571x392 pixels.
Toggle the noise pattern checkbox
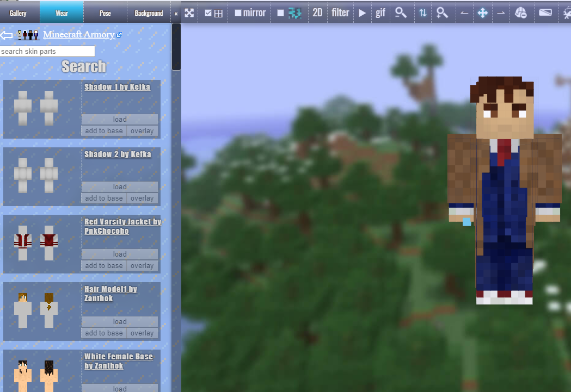point(280,13)
